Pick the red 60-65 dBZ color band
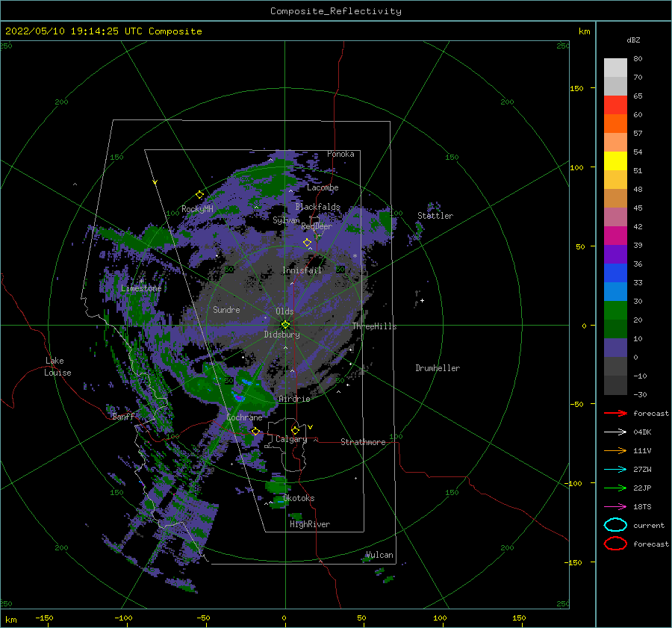Viewport: 672px width, 628px height. point(615,105)
